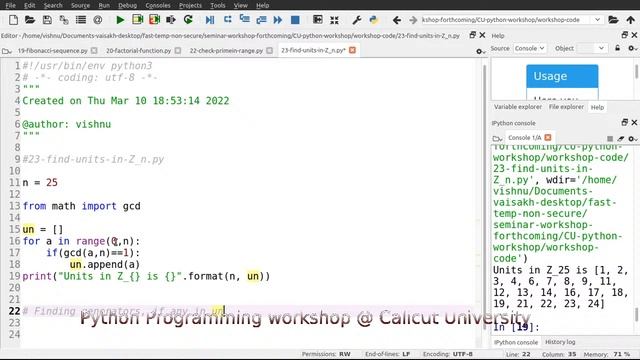The width and height of the screenshot is (640, 360).
Task: Step into function debug icon
Action: (x=244, y=20)
